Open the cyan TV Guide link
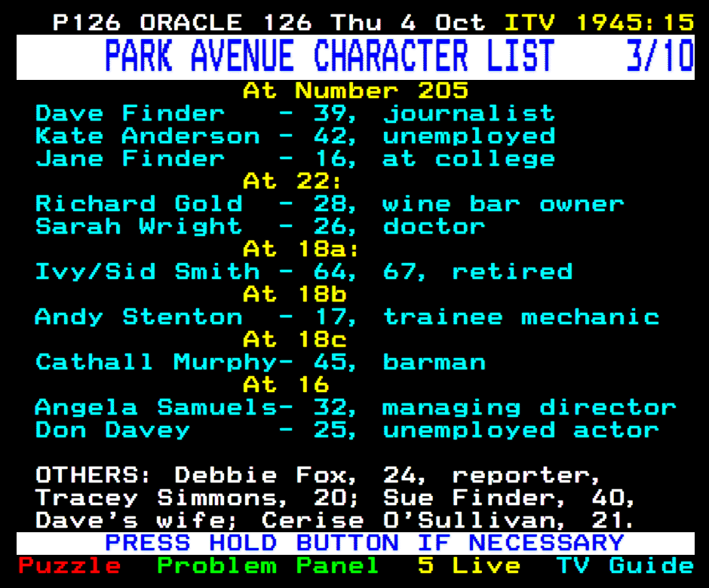This screenshot has width=709, height=588. point(625,565)
